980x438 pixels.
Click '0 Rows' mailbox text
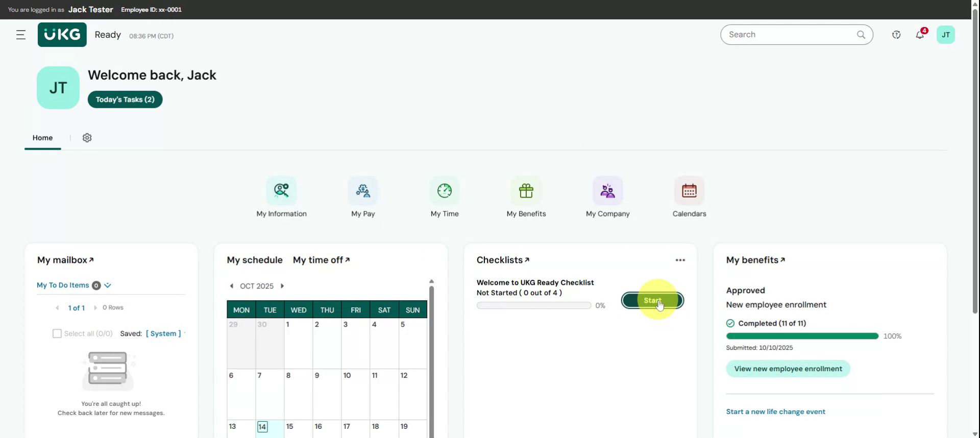pos(113,307)
